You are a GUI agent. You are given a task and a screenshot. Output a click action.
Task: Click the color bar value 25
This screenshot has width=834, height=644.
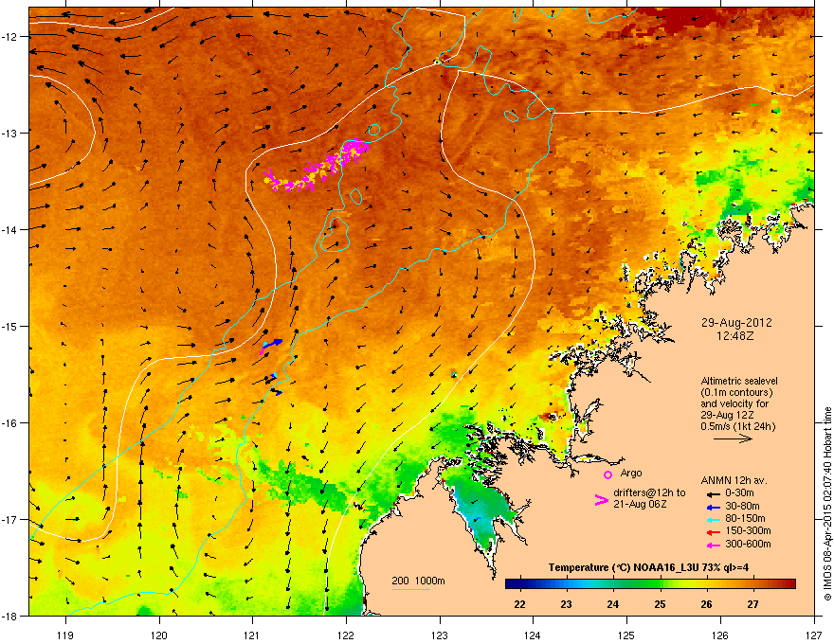coord(660,604)
